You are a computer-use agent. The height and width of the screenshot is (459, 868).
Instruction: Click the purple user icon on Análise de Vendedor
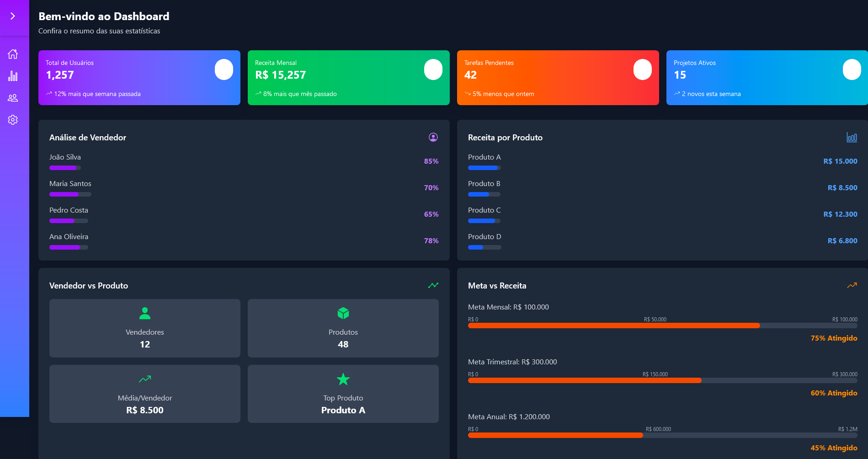click(432, 137)
